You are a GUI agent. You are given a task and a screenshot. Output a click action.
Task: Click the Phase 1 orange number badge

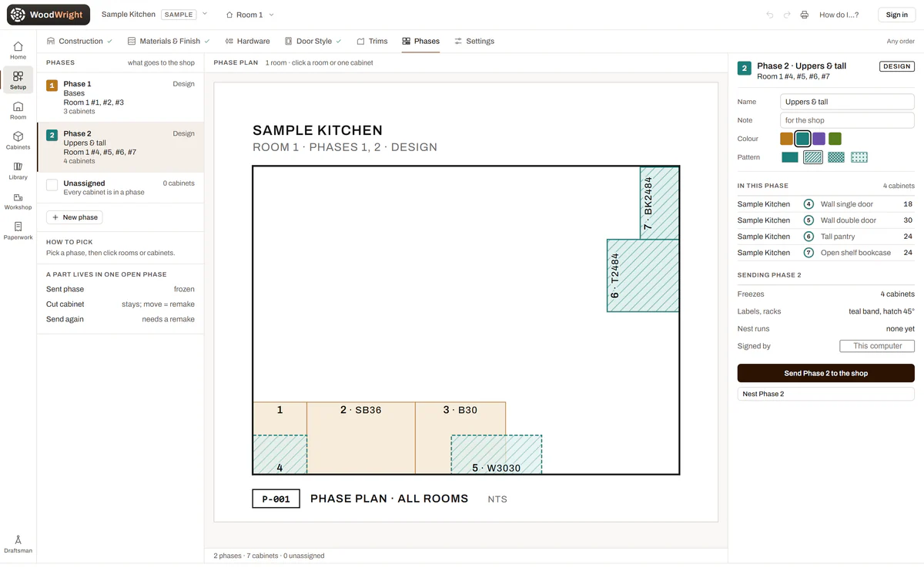(x=52, y=86)
